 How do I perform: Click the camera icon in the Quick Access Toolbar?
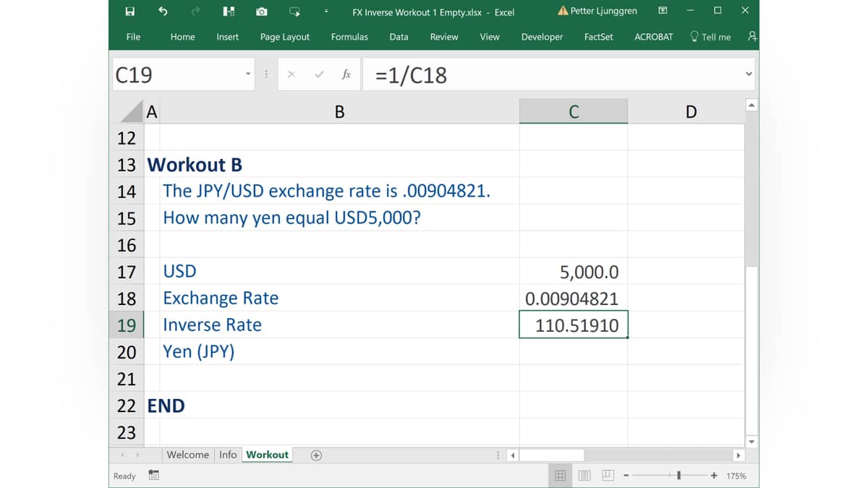261,12
